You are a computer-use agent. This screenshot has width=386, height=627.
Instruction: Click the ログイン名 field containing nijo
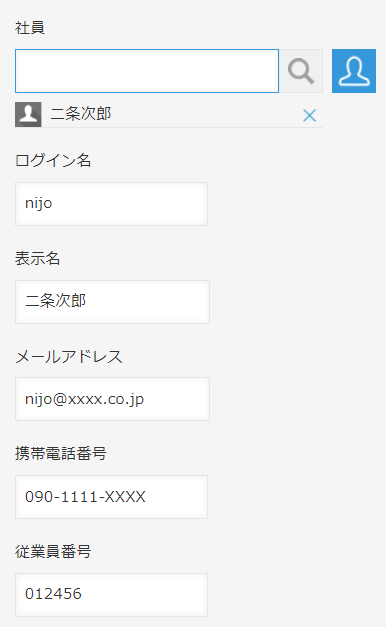point(112,204)
